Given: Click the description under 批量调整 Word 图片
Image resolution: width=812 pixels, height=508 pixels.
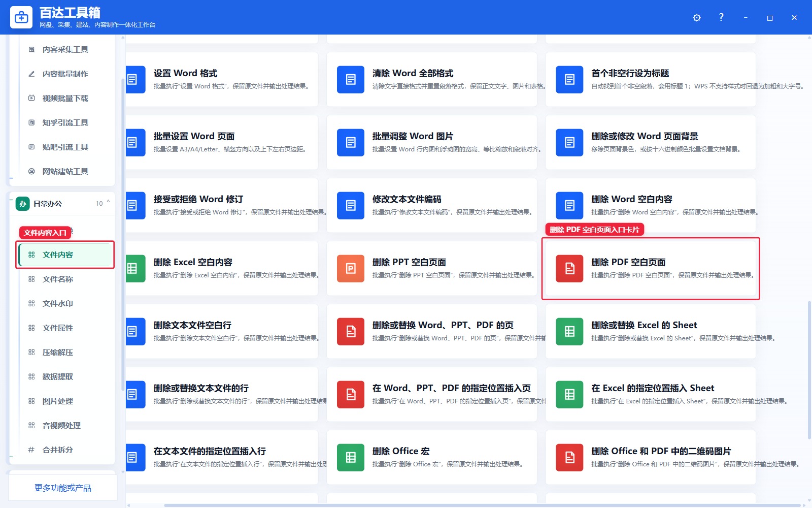Looking at the screenshot, I should point(458,149).
